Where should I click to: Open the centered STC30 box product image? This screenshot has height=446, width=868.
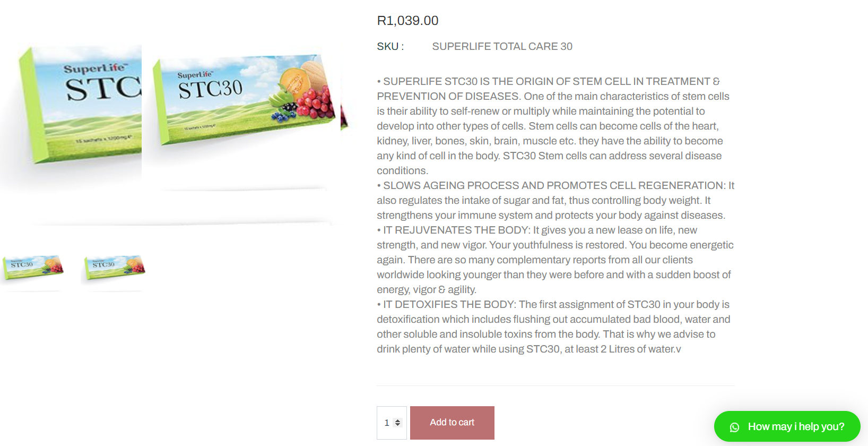244,101
